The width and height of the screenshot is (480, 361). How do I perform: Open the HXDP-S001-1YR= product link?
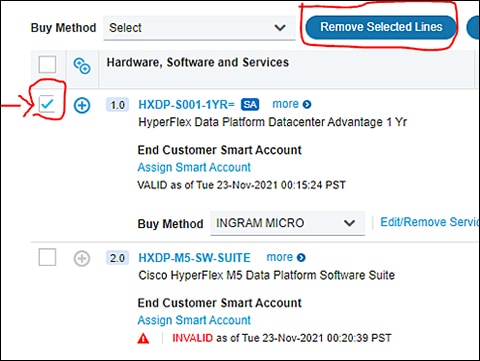187,105
